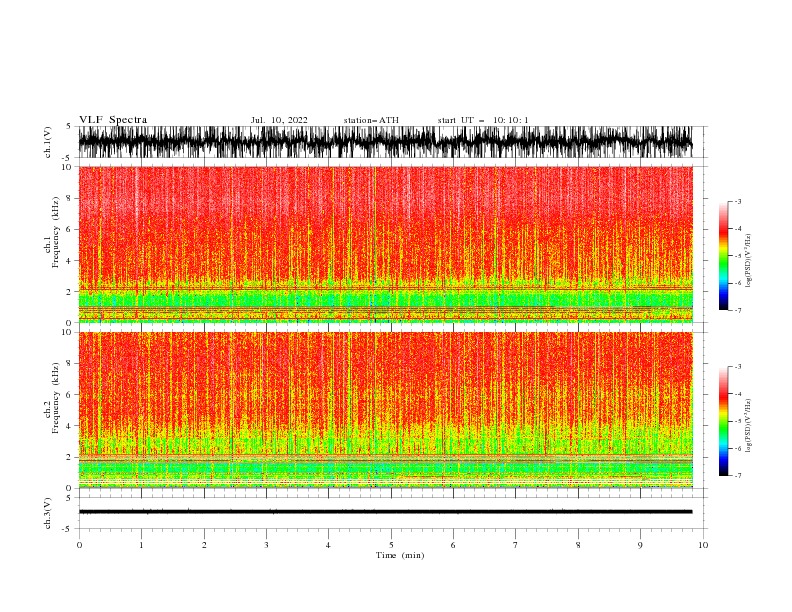Click the time axis tick label '9'
This screenshot has height=612, width=792.
pos(640,545)
